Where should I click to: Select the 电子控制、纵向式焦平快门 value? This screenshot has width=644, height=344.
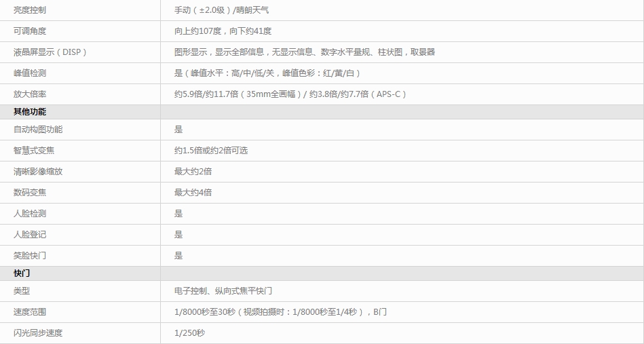tap(223, 291)
